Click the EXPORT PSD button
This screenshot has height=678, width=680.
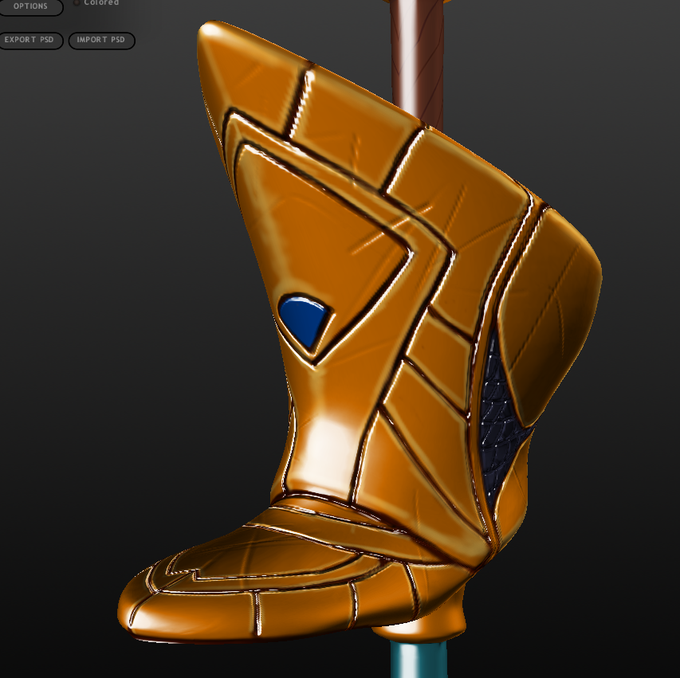point(29,40)
